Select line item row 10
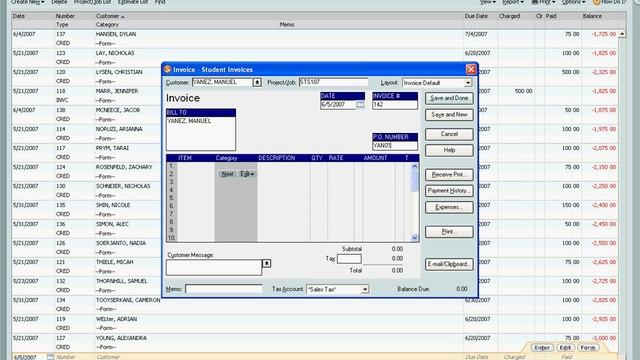This screenshot has height=360, width=640. coord(290,238)
